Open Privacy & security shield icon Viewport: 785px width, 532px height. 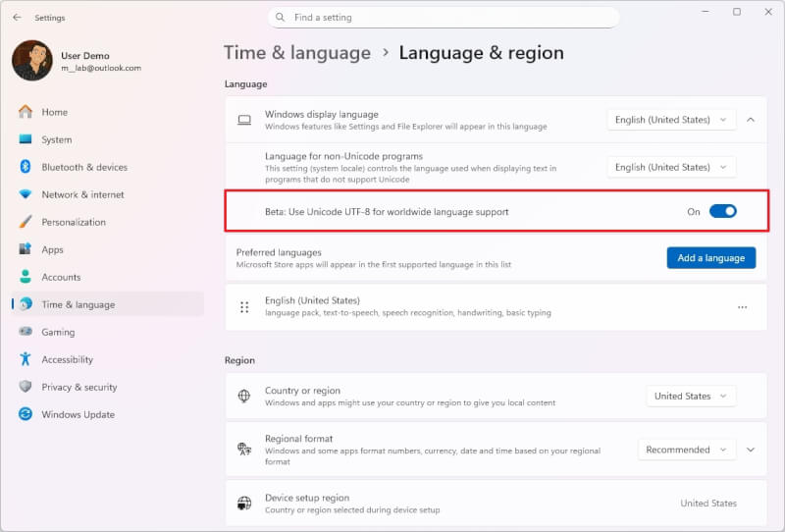click(x=26, y=387)
